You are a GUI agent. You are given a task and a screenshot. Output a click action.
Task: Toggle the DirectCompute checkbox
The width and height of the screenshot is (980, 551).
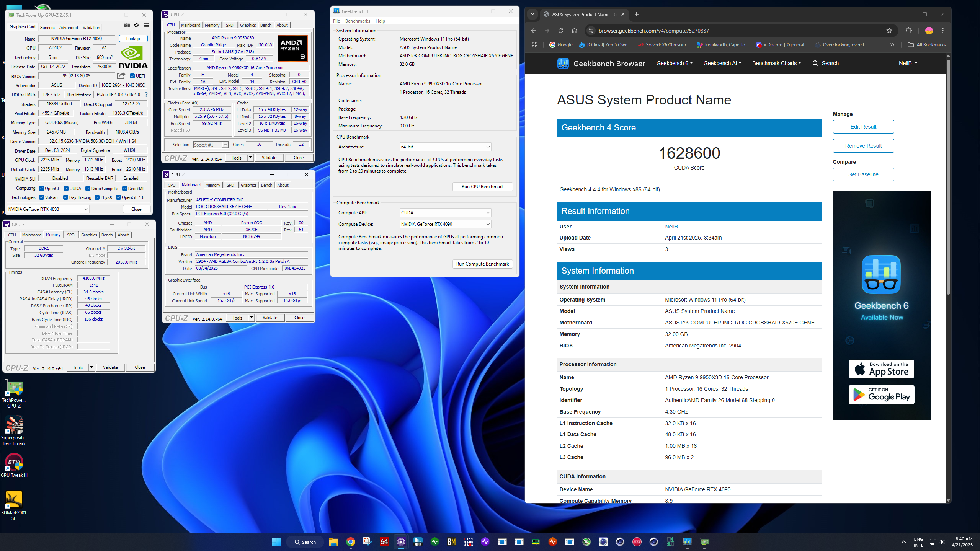tap(88, 189)
